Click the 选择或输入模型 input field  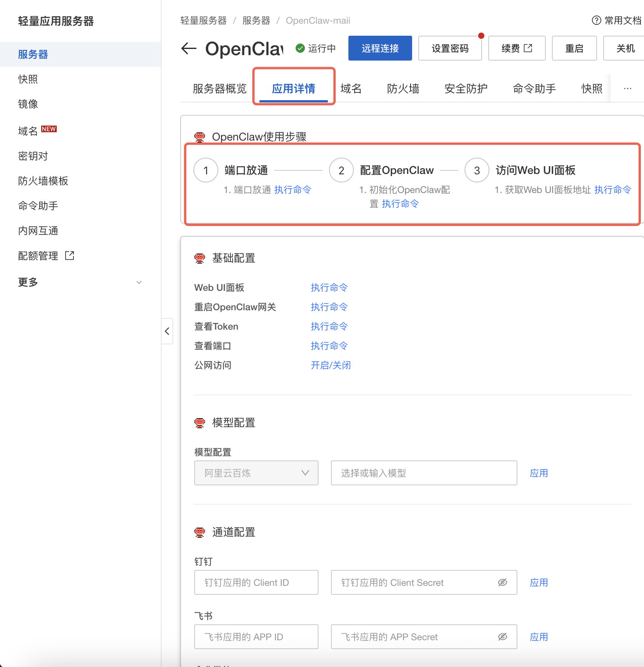[x=423, y=473]
